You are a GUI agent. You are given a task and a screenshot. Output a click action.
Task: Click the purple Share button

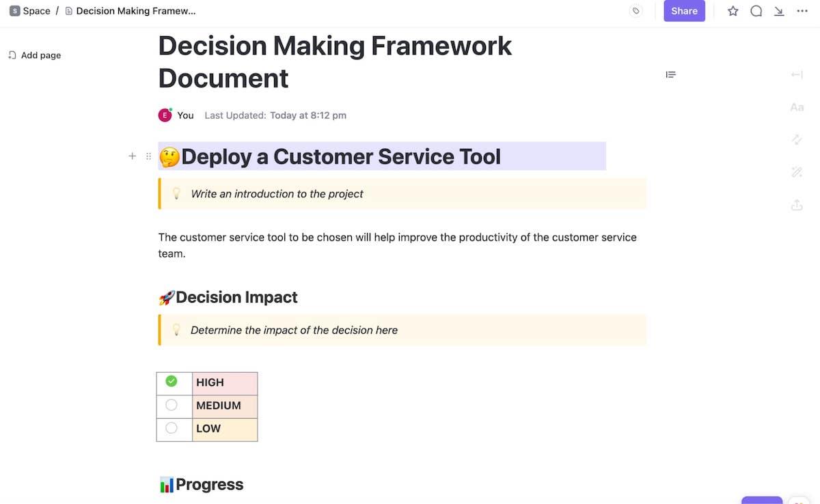click(684, 11)
